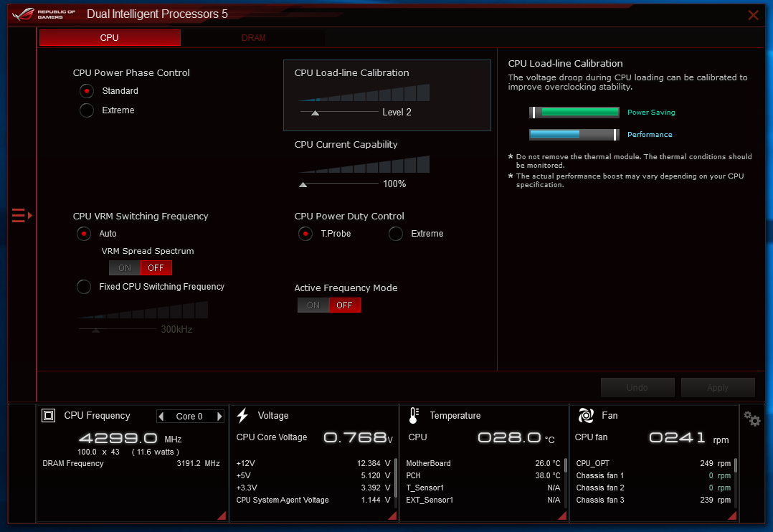This screenshot has width=773, height=532.
Task: Turn VRM Spread Spectrum OFF
Action: pyautogui.click(x=156, y=267)
